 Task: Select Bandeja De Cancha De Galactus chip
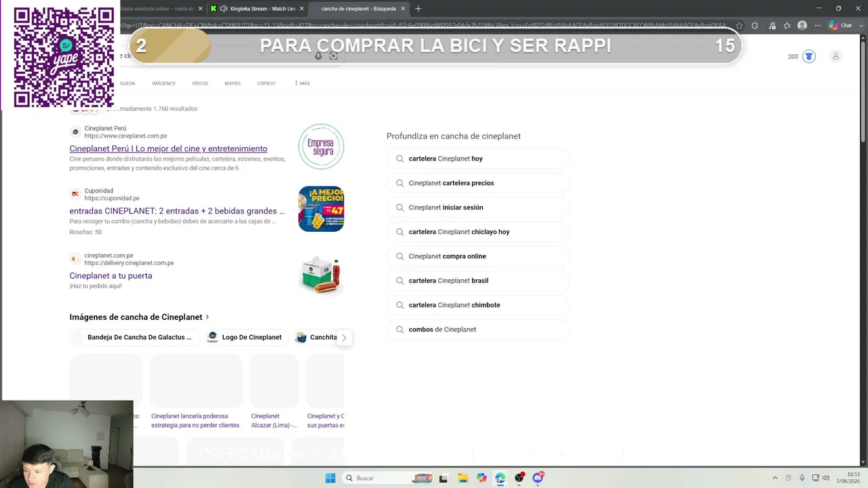(x=134, y=338)
